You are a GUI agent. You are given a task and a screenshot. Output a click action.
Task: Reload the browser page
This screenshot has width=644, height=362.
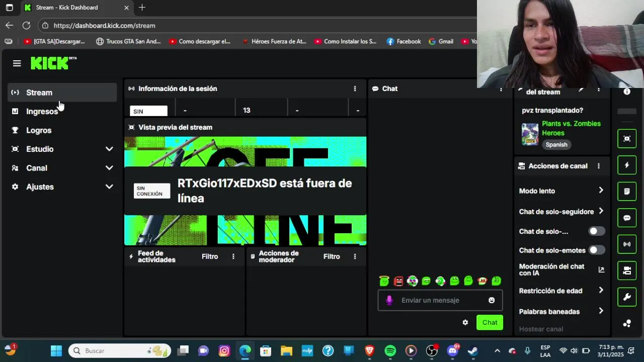tap(26, 25)
